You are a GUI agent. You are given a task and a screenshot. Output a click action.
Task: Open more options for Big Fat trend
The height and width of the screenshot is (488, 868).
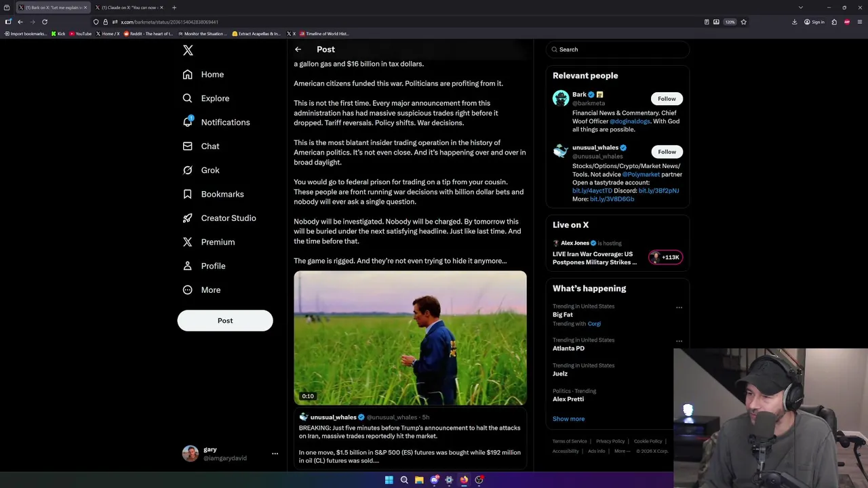click(679, 307)
